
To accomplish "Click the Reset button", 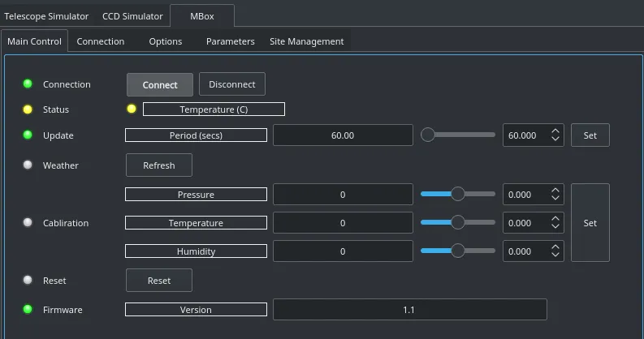I will coord(159,281).
